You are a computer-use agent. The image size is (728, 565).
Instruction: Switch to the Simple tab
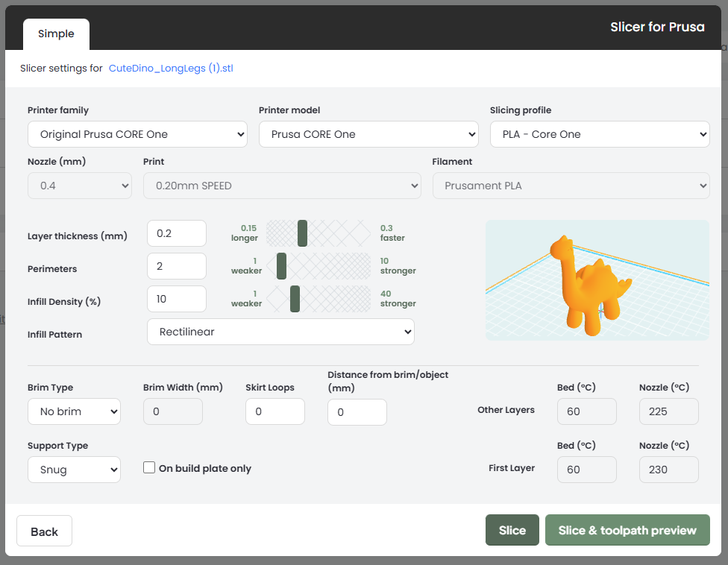(56, 34)
